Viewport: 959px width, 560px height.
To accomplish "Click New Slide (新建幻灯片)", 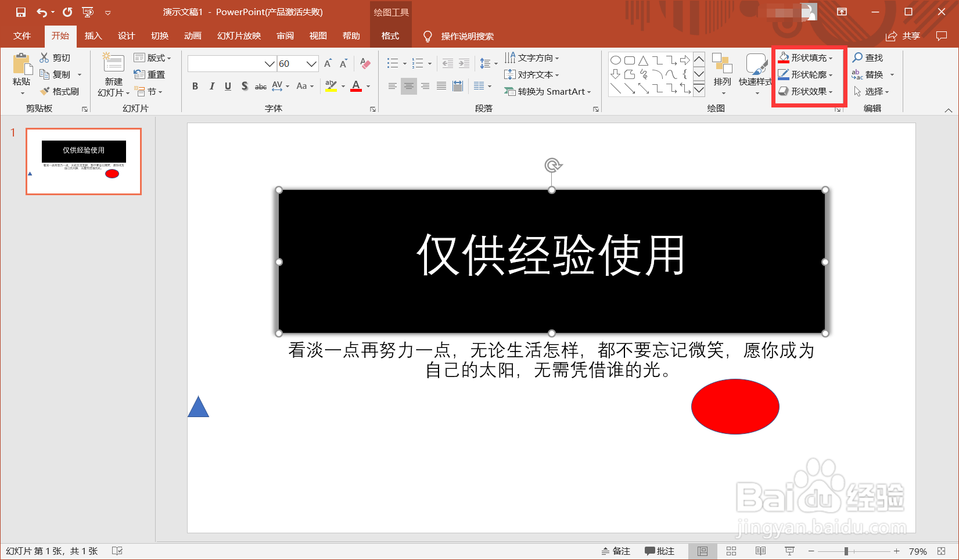I will 113,74.
